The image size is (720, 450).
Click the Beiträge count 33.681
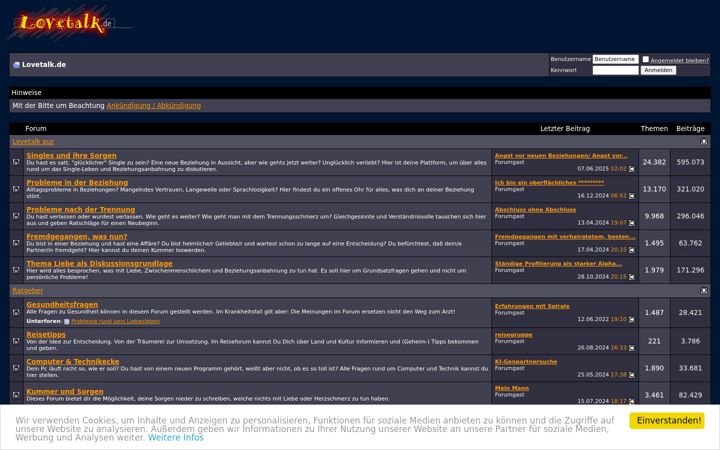(690, 368)
